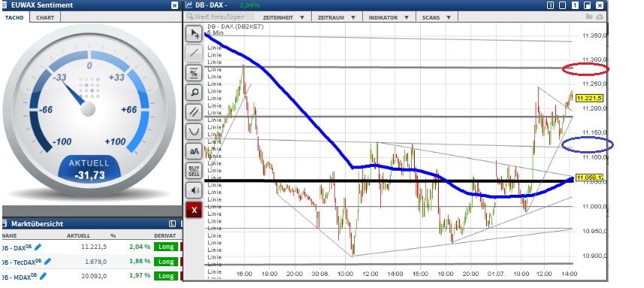The image size is (644, 288).
Task: Close the EUWAX Sentiment panel
Action: (174, 5)
